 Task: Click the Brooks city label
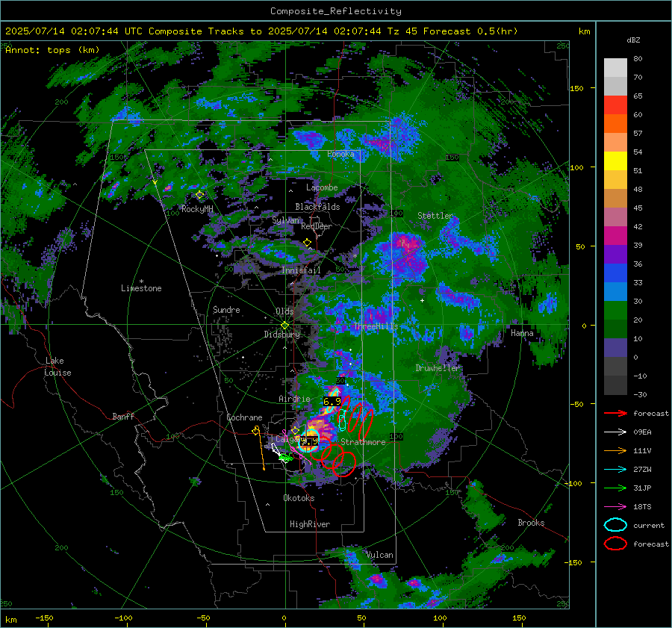click(x=531, y=523)
